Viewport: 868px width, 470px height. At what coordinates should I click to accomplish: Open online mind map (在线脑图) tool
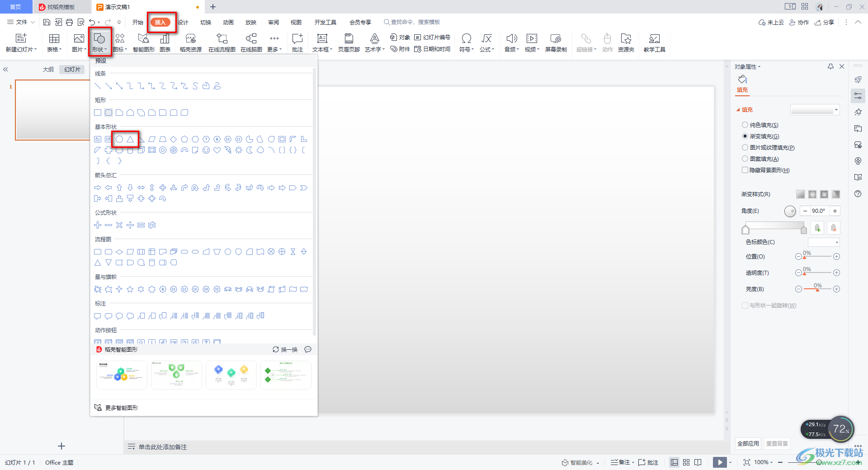(251, 42)
